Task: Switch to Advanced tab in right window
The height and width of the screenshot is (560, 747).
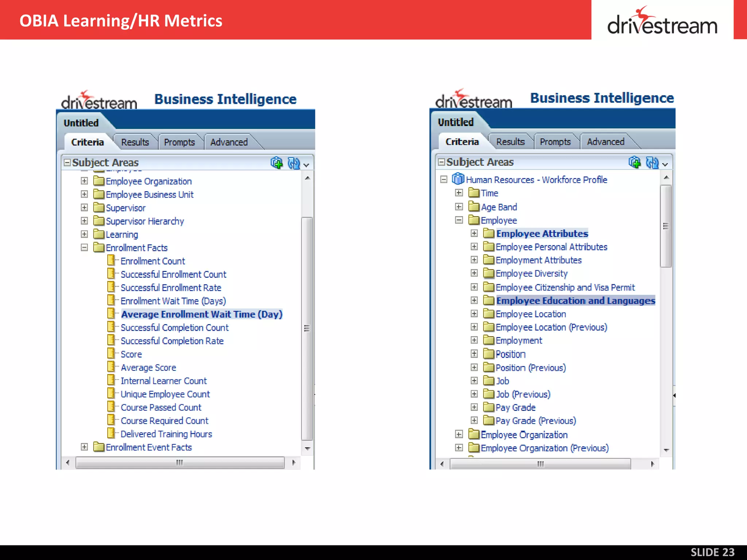Action: (x=605, y=141)
